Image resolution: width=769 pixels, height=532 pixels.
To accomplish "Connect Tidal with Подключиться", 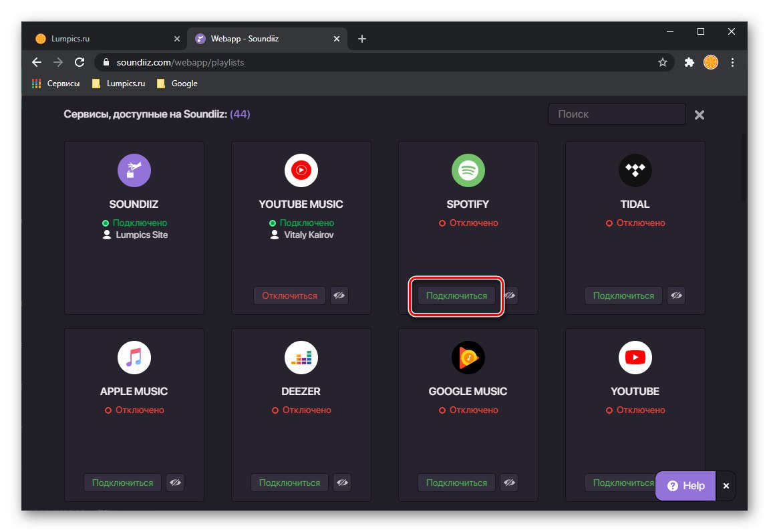I will 623,295.
